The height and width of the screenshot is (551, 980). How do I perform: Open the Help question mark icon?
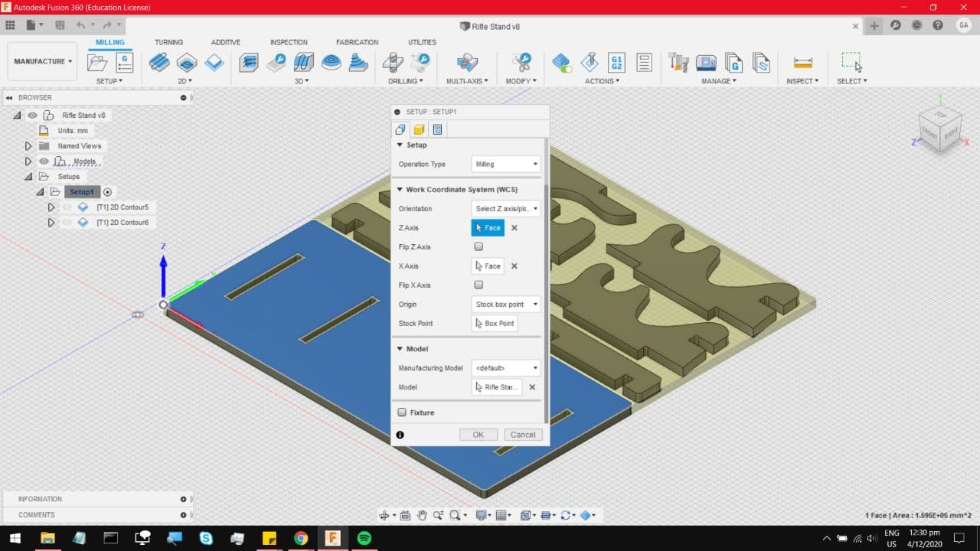click(938, 25)
